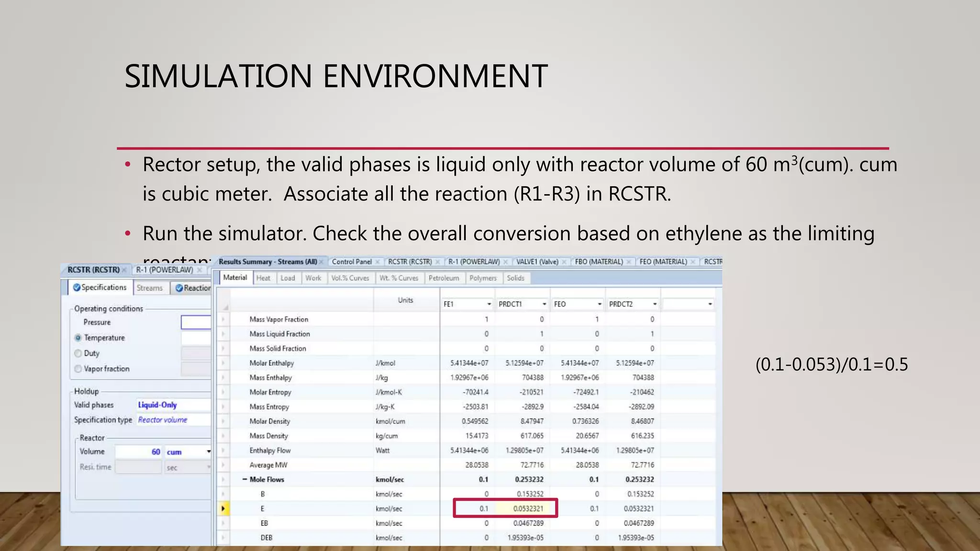Screen dimensions: 980x551
Task: Open the FE1 stream column dropdown
Action: tap(489, 304)
